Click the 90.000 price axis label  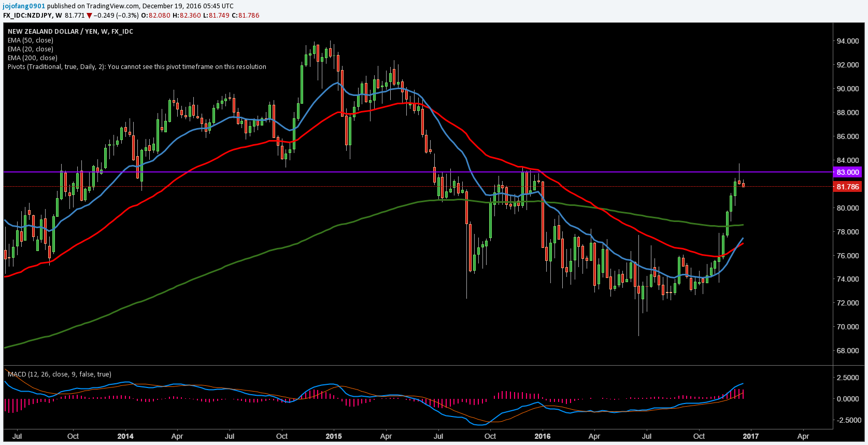pos(848,89)
